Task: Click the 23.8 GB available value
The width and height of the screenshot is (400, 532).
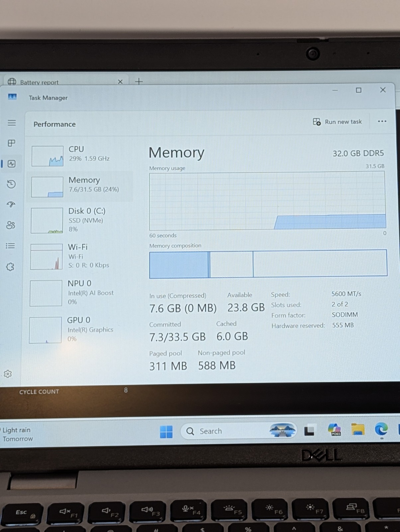Action: tap(246, 308)
